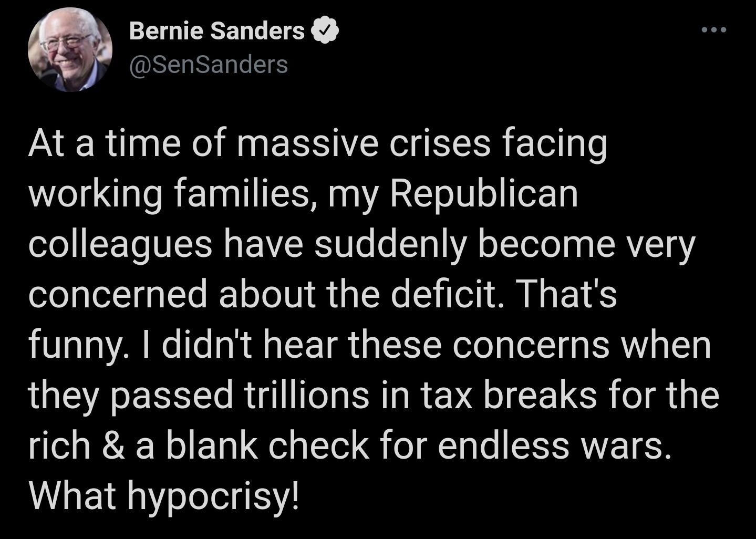
Task: Click the first line of the tweet
Action: pyautogui.click(x=318, y=142)
